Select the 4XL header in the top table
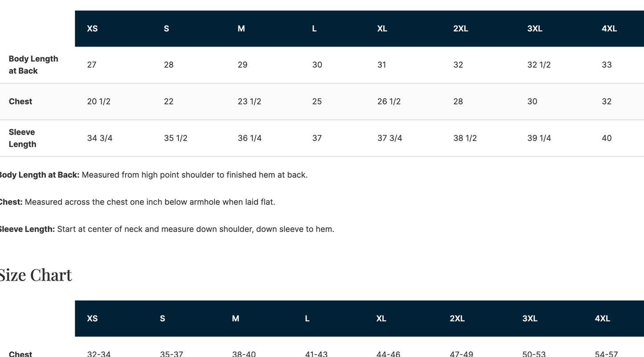This screenshot has height=357, width=644. coord(609,29)
